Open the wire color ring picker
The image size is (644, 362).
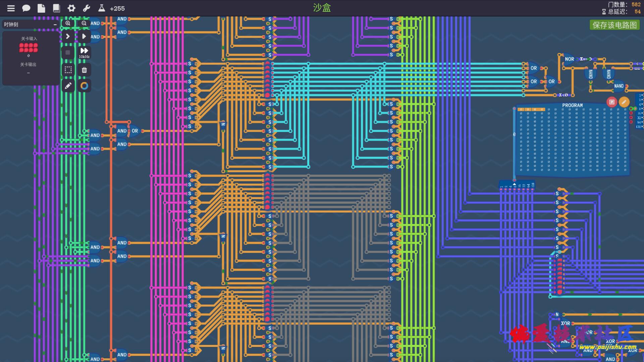(x=84, y=86)
